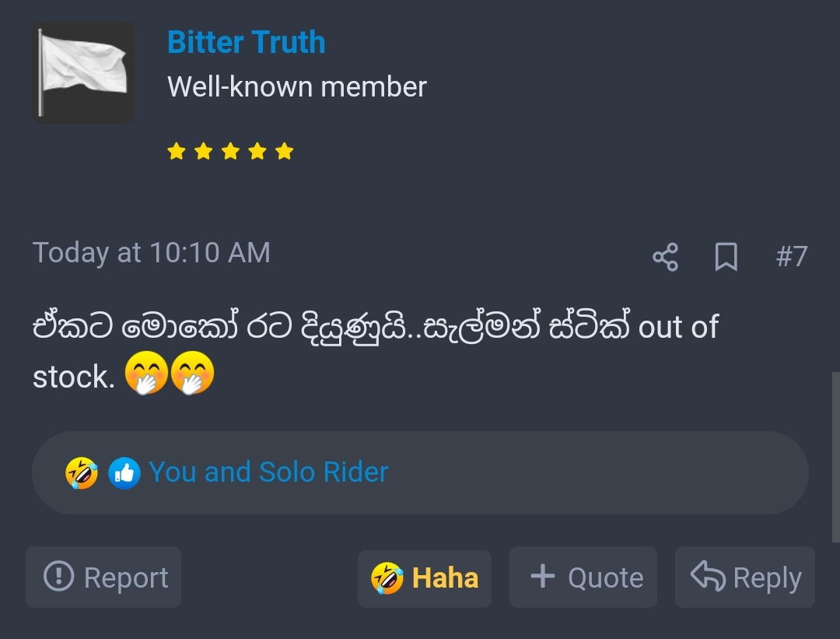
Task: Open the Bitter Truth user profile link
Action: click(x=247, y=42)
